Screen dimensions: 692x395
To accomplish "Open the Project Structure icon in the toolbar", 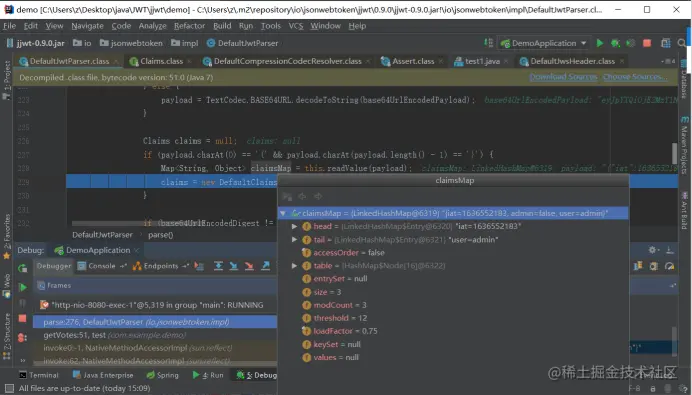I will [666, 43].
